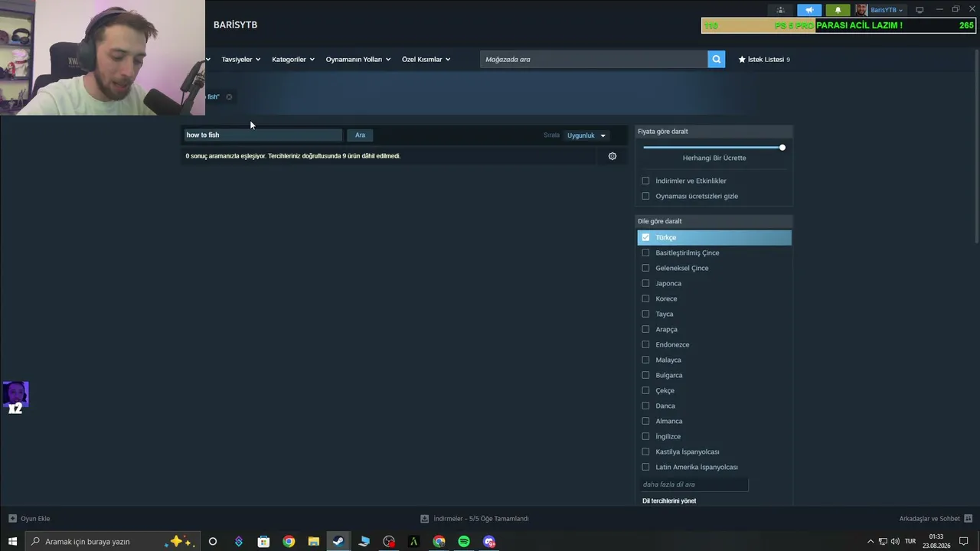Open the Windows notification center icon
This screenshot has width=980, height=551.
click(964, 542)
